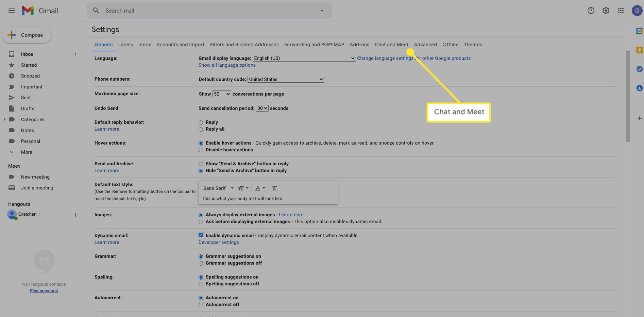Open Contacts side panel icon
Image resolution: width=644 pixels, height=317 pixels.
point(639,88)
